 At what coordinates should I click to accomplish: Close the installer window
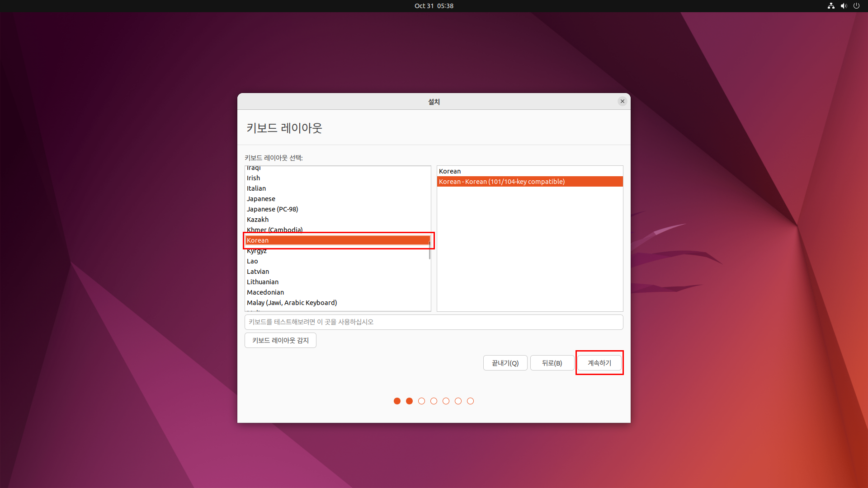pyautogui.click(x=623, y=101)
